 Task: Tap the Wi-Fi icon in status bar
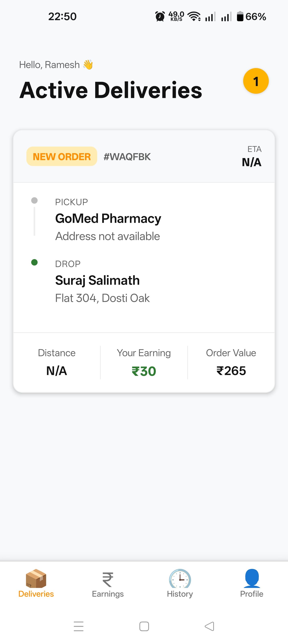(x=194, y=16)
